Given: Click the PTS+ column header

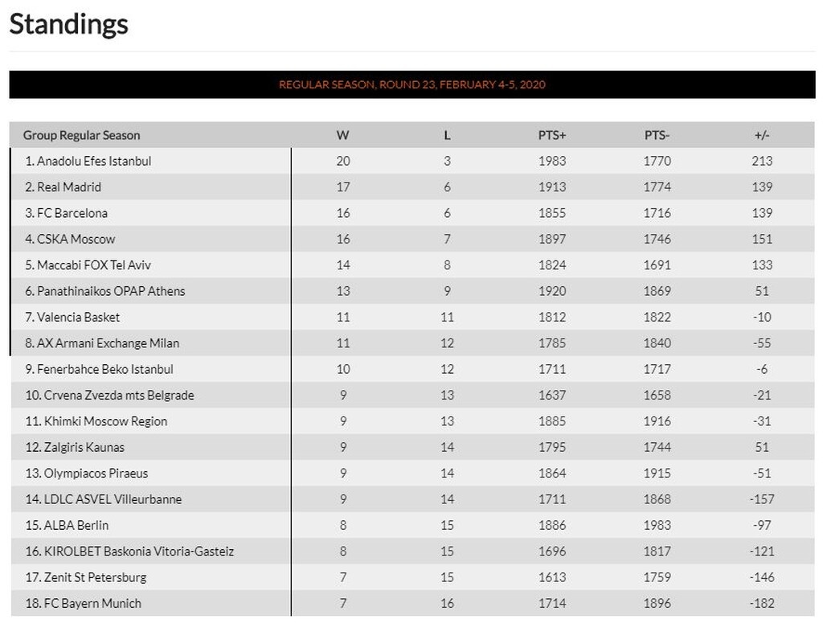Looking at the screenshot, I should point(552,135).
